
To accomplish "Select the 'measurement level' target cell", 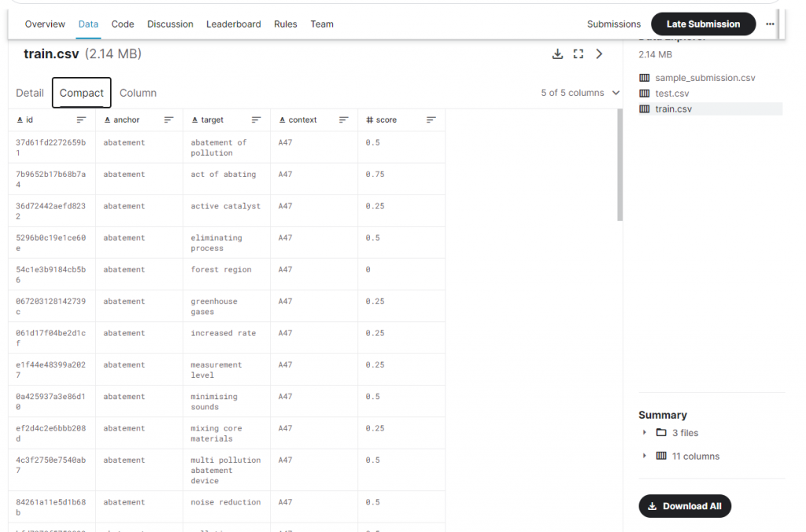I will coord(227,370).
